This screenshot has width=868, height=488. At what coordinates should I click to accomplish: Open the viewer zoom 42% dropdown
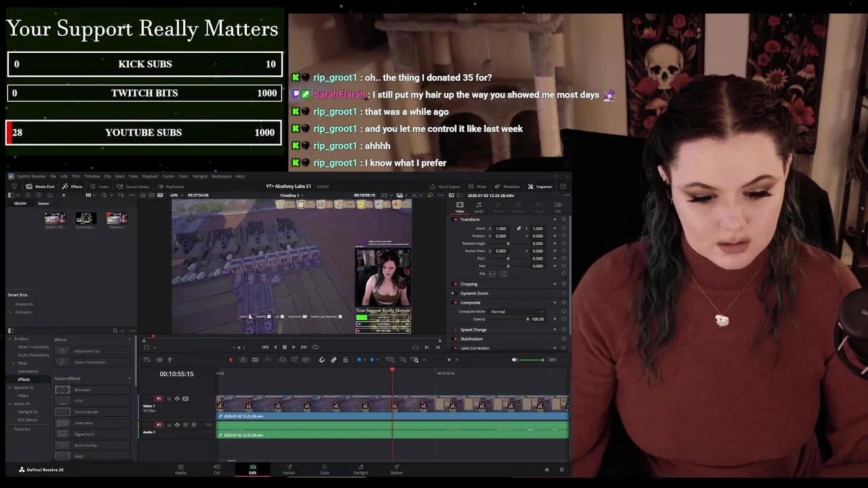coord(176,195)
